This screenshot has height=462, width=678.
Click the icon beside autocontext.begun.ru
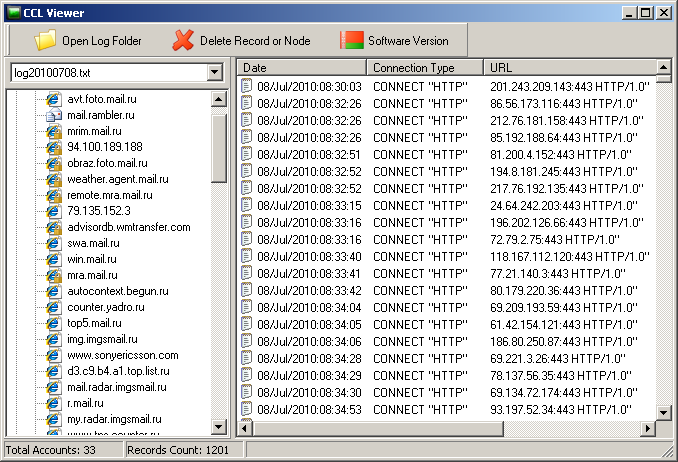tap(54, 291)
